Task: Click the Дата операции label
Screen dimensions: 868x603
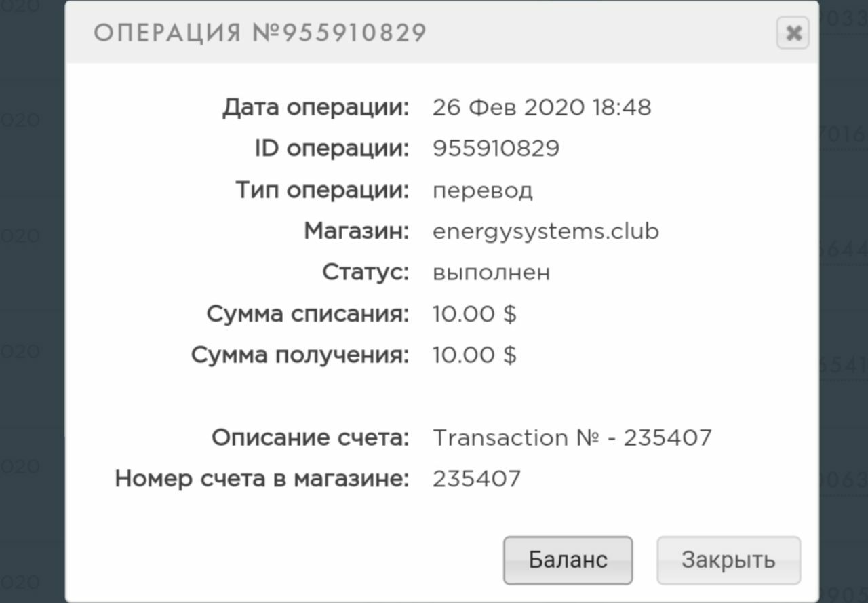Action: tap(315, 107)
